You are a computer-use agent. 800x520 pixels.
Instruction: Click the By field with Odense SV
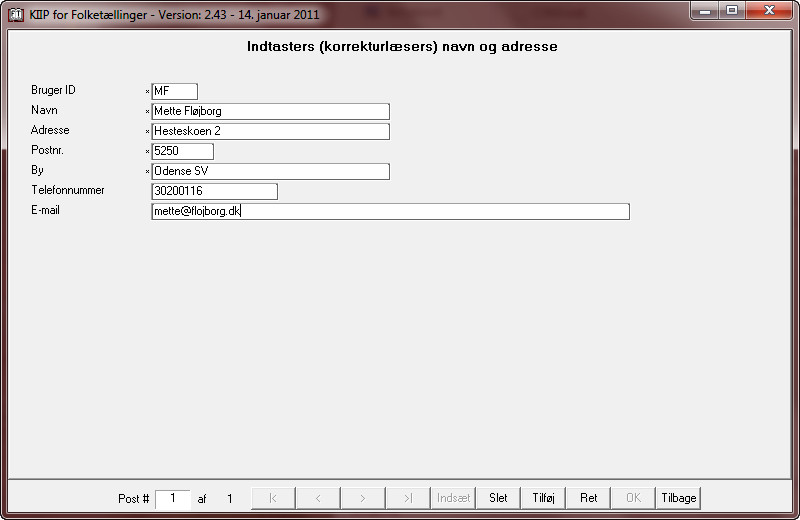(x=270, y=171)
